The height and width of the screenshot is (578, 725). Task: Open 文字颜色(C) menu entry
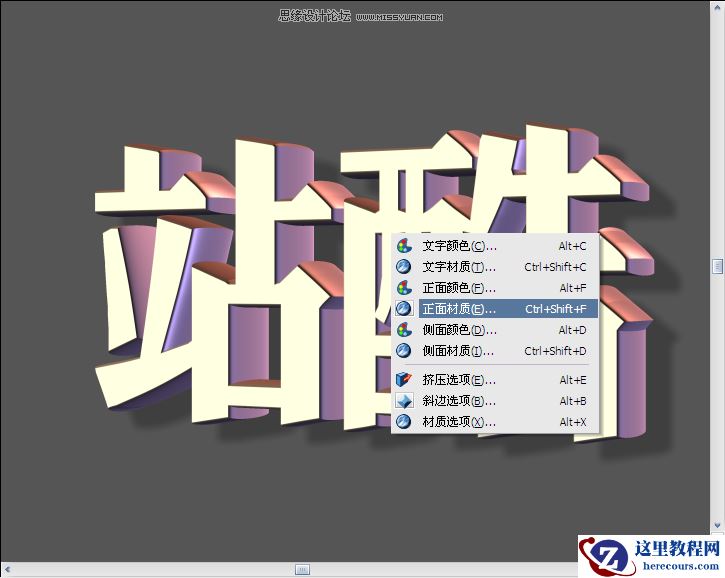coord(495,246)
